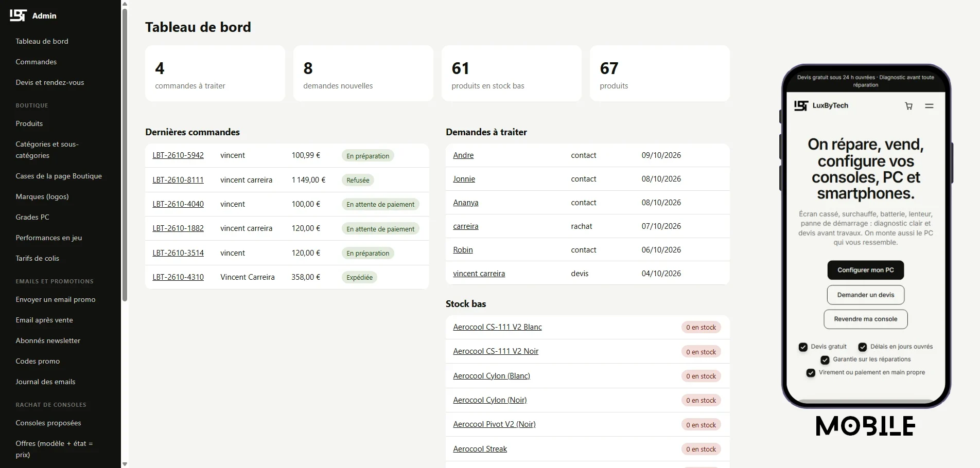Open Cases de la page Boutique
Viewport: 980px width, 468px height.
tap(59, 176)
